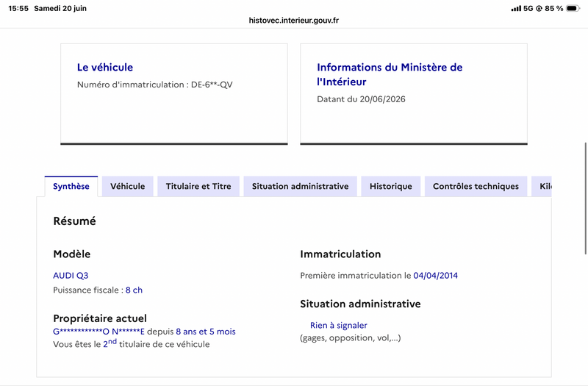Click the Datant du 20/06/2026 text
The height and width of the screenshot is (386, 588).
[x=361, y=99]
